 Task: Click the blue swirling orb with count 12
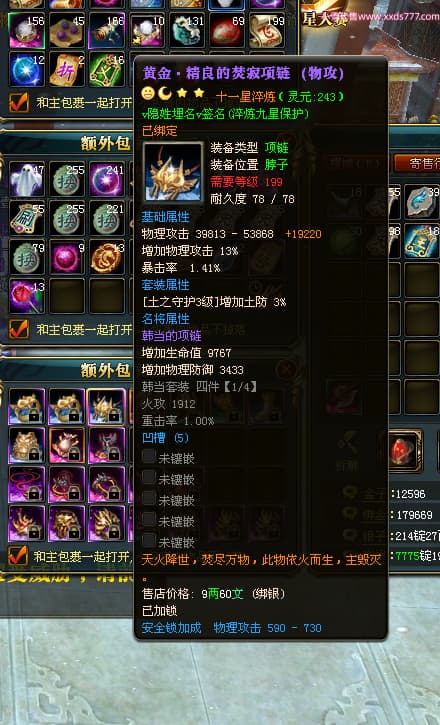coord(27,69)
